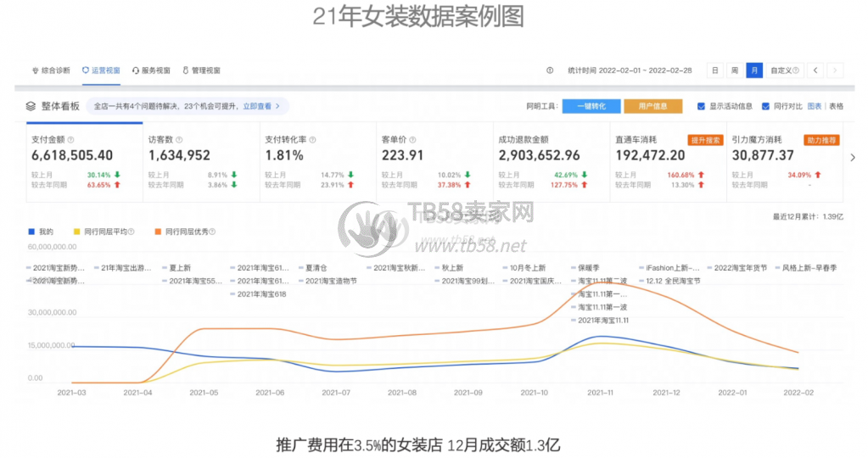Click the 统计时间 2022-02-01 ~ 2022-02-28 date range
868x458 pixels.
coord(630,70)
